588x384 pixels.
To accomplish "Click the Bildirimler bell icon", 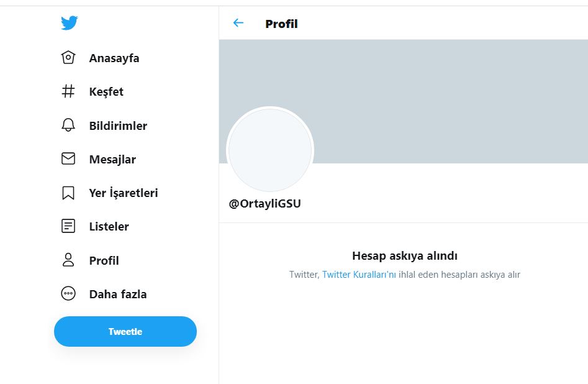I will coord(68,126).
